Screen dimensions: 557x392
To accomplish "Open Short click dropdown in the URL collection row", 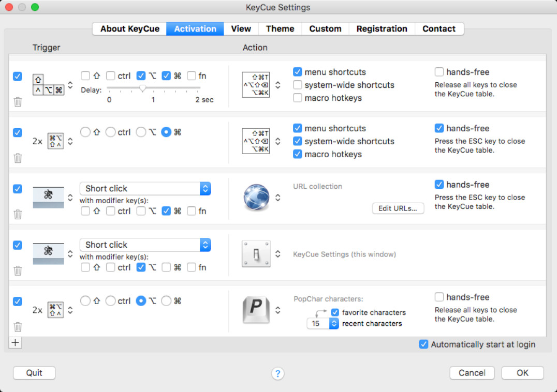I will [x=145, y=188].
